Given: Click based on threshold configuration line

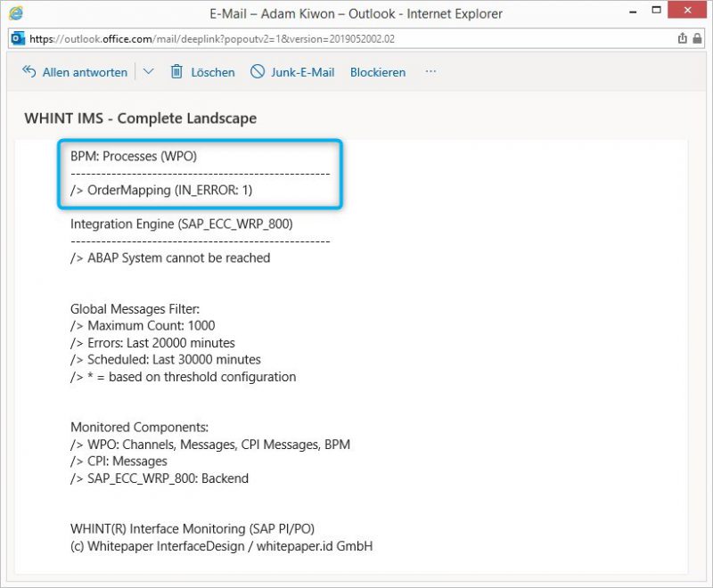Looking at the screenshot, I should point(184,377).
